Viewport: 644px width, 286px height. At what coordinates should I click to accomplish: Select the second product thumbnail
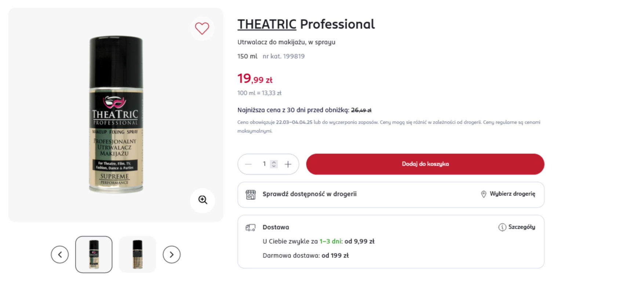click(138, 254)
